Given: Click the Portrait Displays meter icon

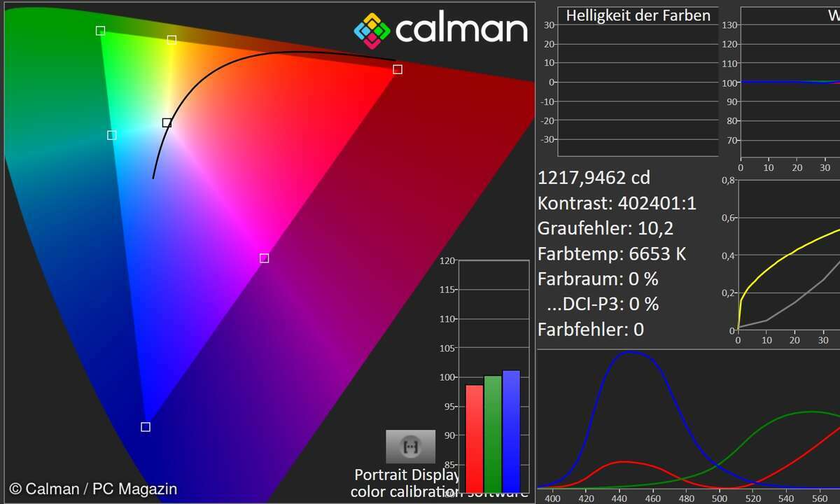Looking at the screenshot, I should pyautogui.click(x=410, y=447).
